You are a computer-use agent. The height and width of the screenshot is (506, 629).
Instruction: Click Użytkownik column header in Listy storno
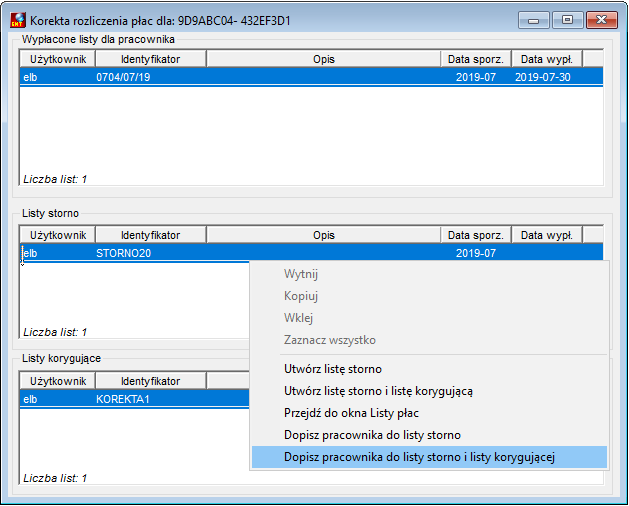tap(58, 235)
